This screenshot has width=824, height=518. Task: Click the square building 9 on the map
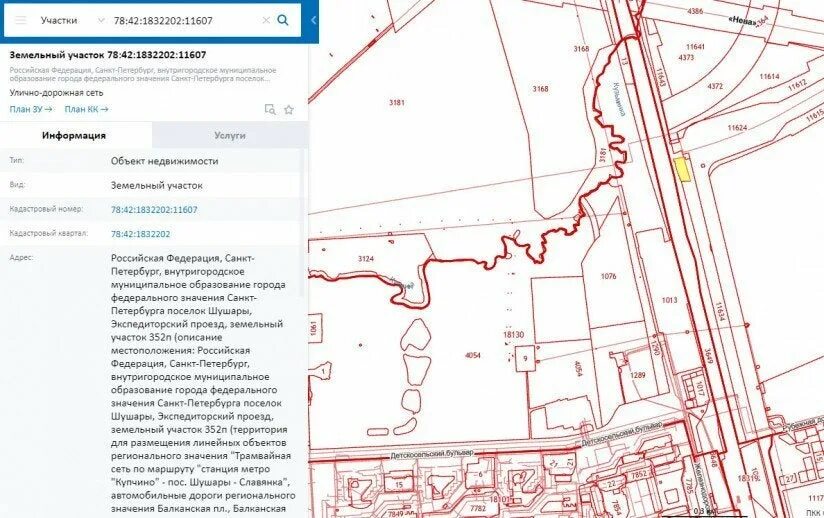point(525,358)
